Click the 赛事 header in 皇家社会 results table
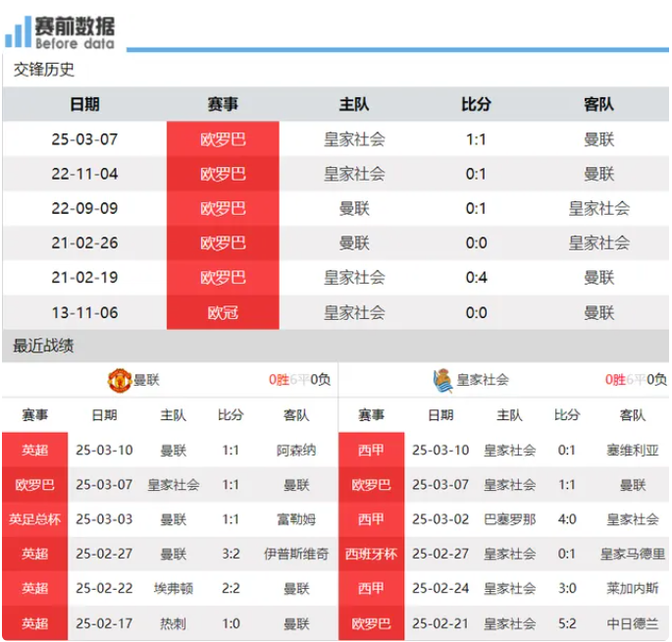Screen dimensions: 672x642 tap(371, 415)
